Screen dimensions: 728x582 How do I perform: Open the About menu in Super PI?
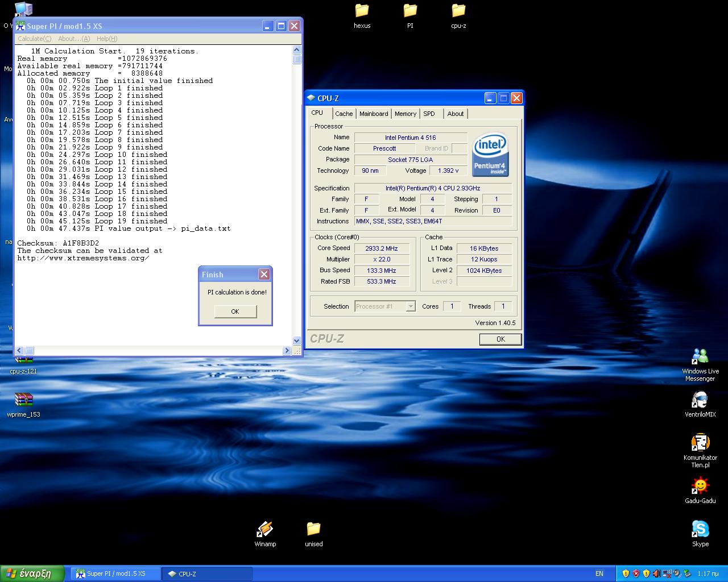pos(74,39)
